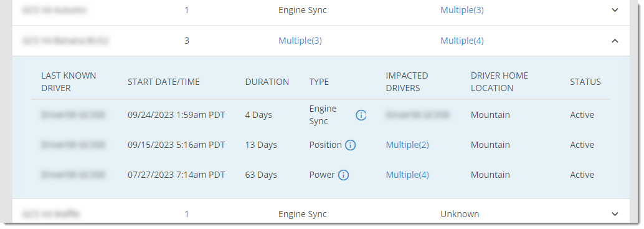Click Active status in the 4 Days row

click(x=582, y=115)
